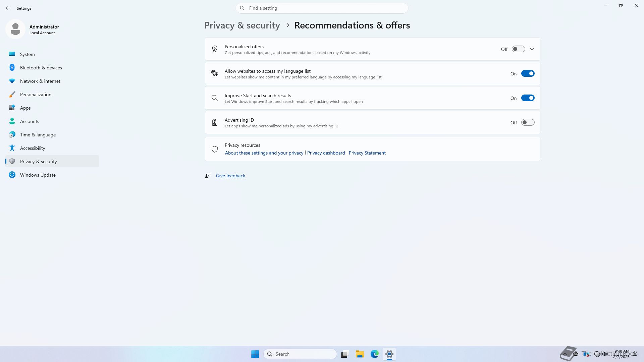Open Microsoft Edge from the taskbar

(x=374, y=354)
